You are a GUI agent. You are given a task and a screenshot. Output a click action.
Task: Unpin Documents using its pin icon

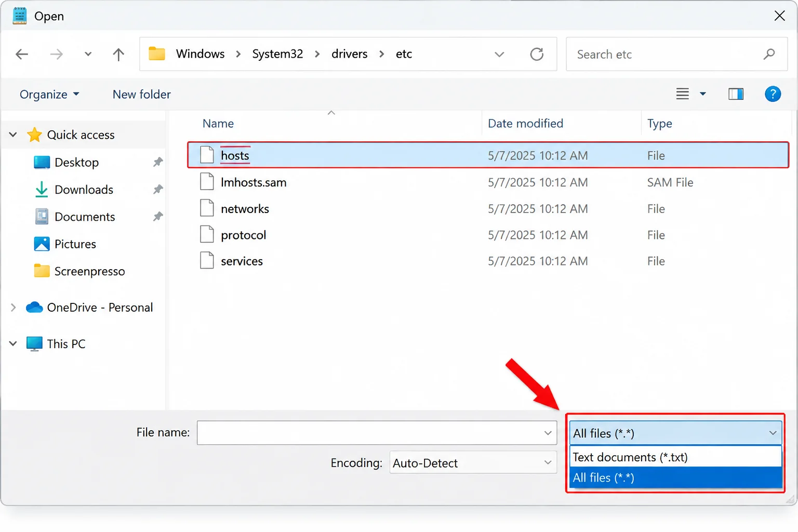tap(158, 217)
